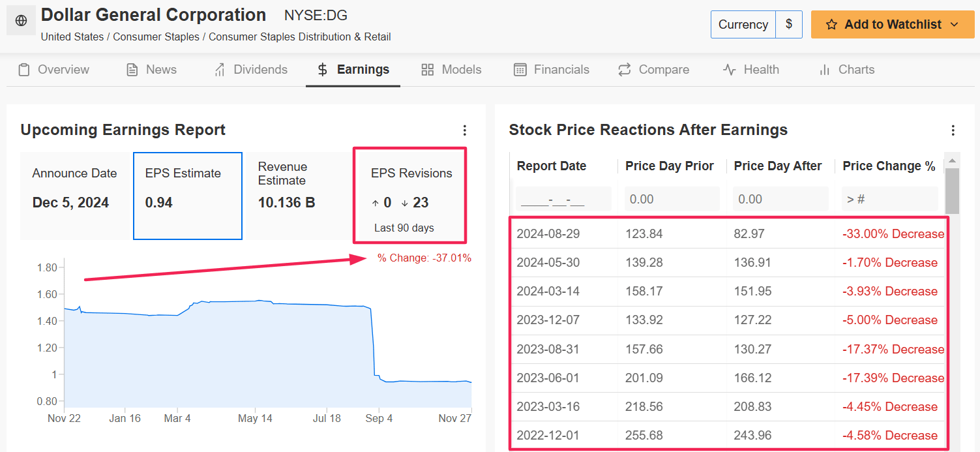Select the EPS Estimate card
980x452 pixels.
click(188, 196)
